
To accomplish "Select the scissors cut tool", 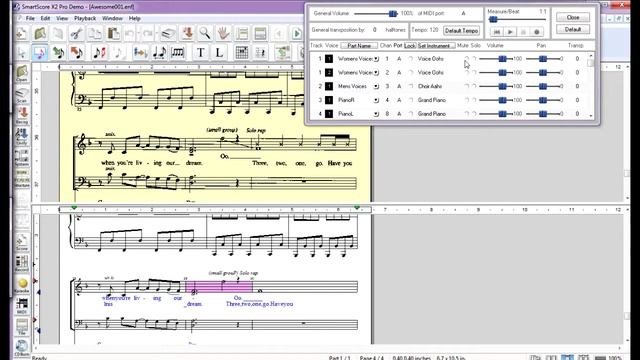I will coord(76,33).
